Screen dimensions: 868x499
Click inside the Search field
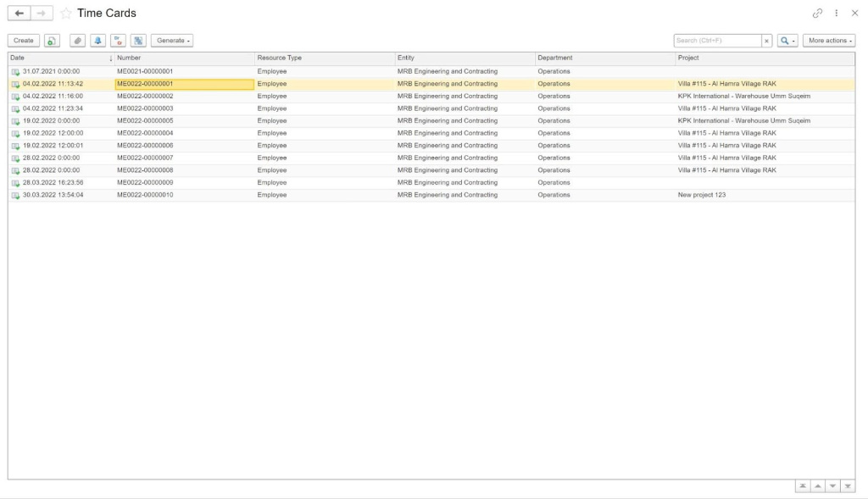coord(717,41)
